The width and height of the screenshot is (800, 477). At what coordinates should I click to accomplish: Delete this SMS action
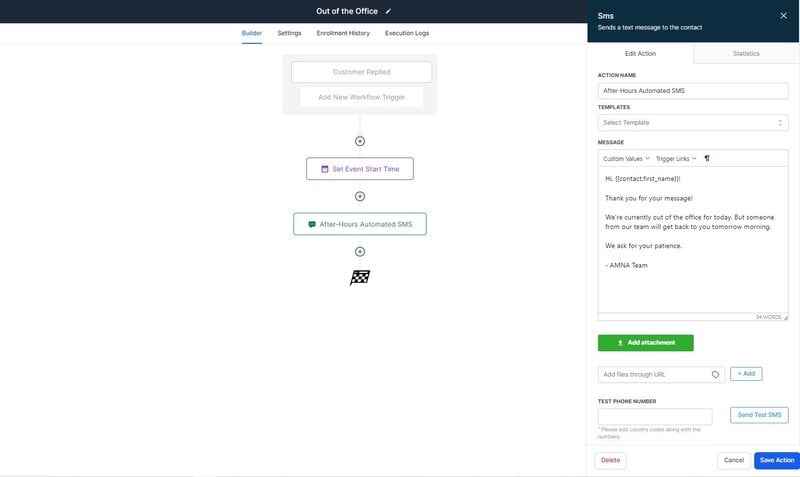610,460
